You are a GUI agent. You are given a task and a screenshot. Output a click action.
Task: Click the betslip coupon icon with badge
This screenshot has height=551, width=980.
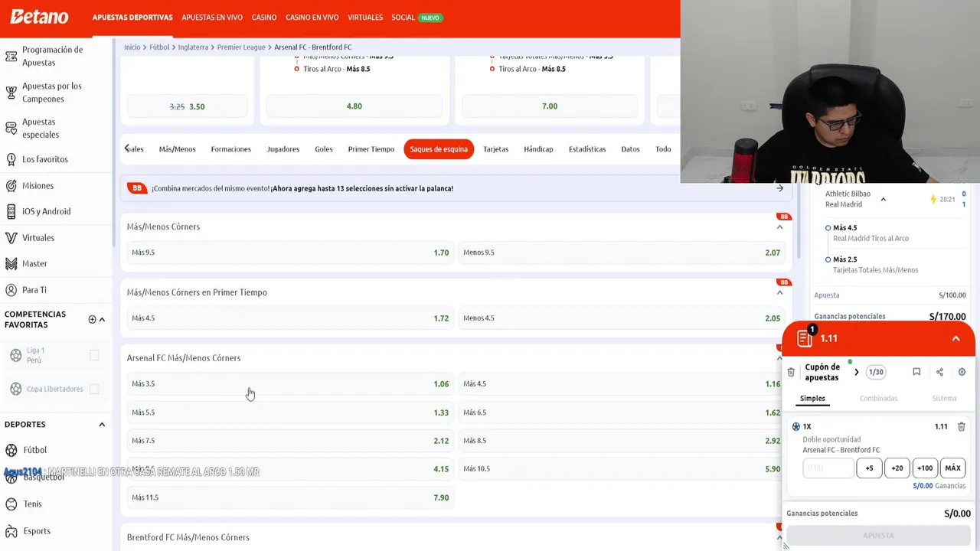coord(805,337)
